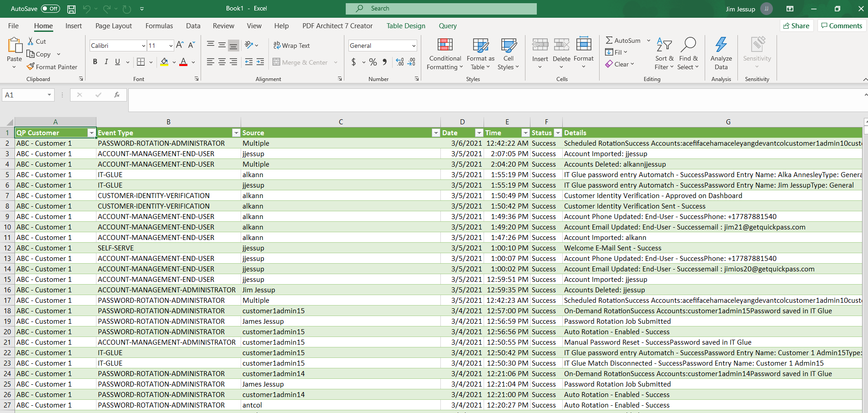Open font name Calibri dropdown
This screenshot has height=413, width=868.
click(144, 46)
